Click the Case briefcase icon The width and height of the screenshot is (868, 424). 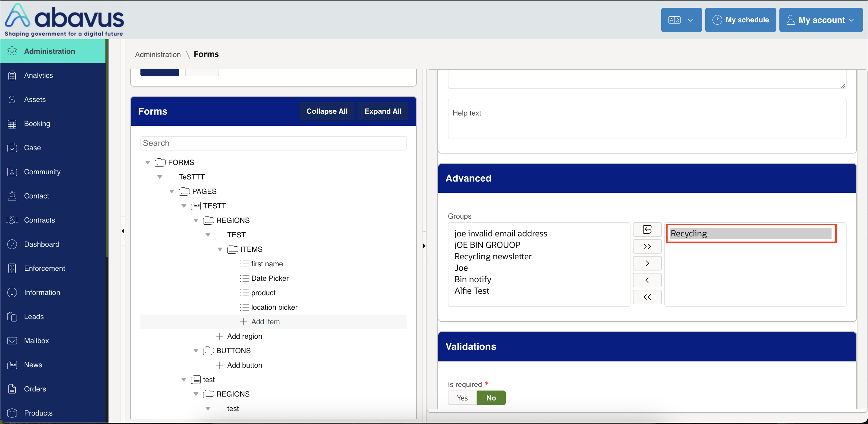click(x=12, y=148)
